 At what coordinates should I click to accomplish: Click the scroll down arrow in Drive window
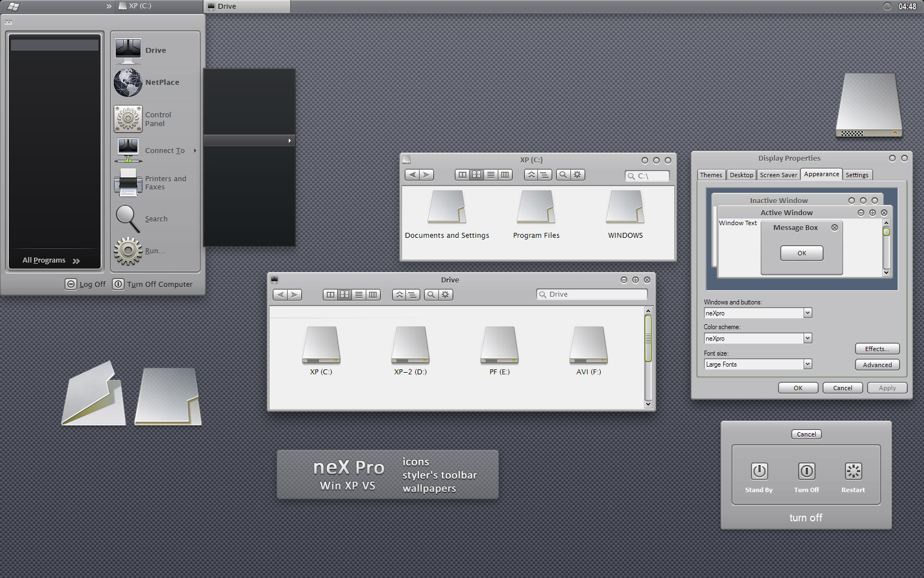click(648, 405)
